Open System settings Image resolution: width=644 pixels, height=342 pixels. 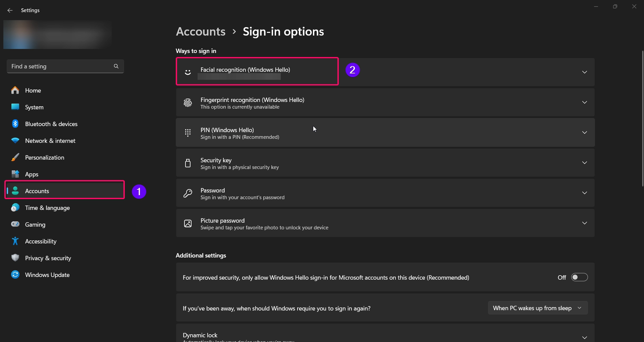[65, 107]
